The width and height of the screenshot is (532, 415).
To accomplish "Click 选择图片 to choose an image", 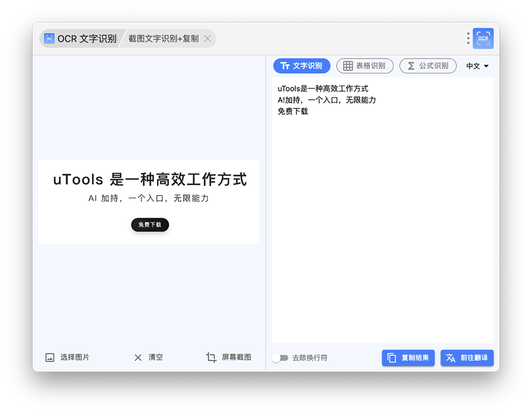I will [67, 358].
